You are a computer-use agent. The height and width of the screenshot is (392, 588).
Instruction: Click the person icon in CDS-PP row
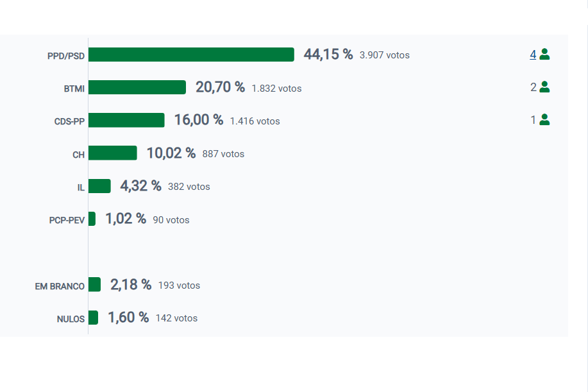coord(544,119)
